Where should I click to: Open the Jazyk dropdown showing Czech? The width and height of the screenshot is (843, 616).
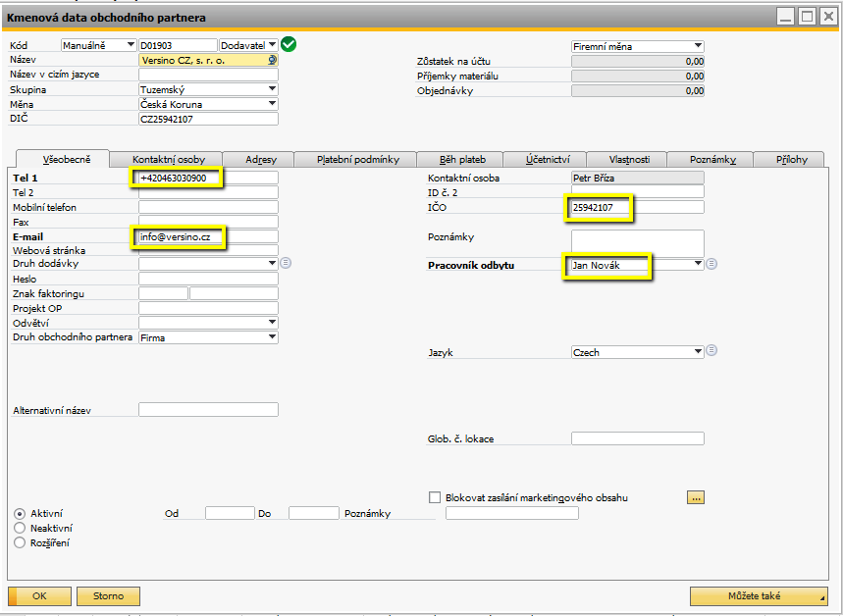[x=638, y=352]
